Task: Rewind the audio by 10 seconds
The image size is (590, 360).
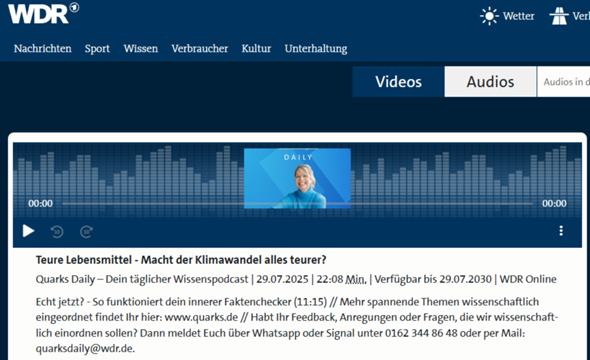Action: [x=57, y=232]
